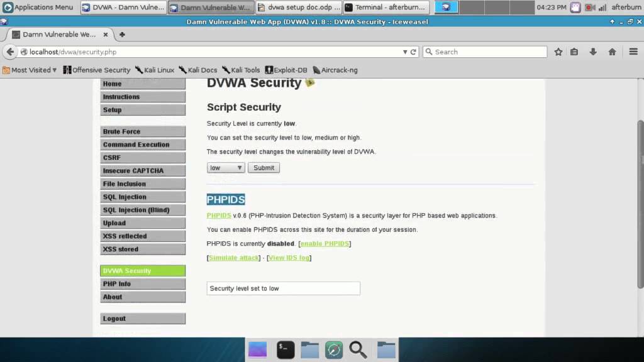The width and height of the screenshot is (644, 362).
Task: Open XSS reflected page
Action: tap(143, 236)
